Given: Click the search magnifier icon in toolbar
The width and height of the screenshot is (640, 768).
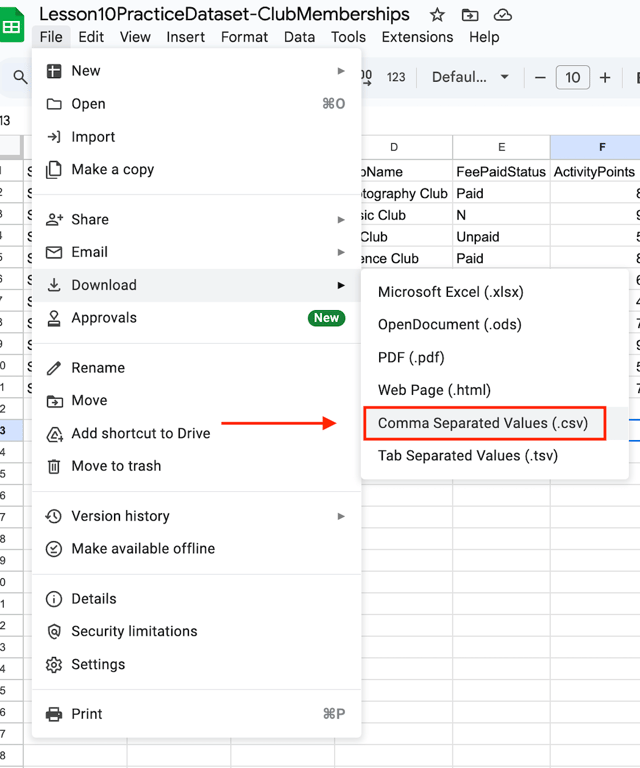Looking at the screenshot, I should pos(20,77).
